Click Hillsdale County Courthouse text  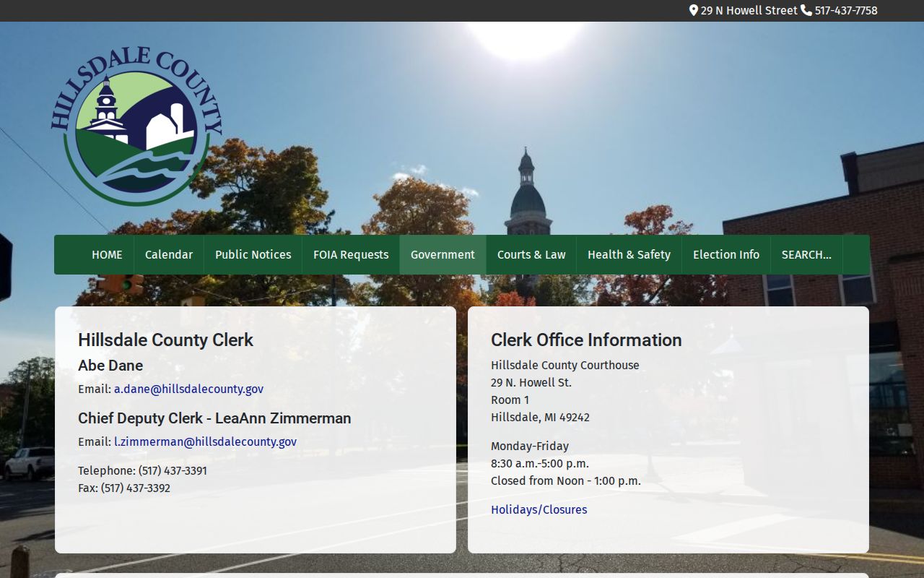(565, 365)
